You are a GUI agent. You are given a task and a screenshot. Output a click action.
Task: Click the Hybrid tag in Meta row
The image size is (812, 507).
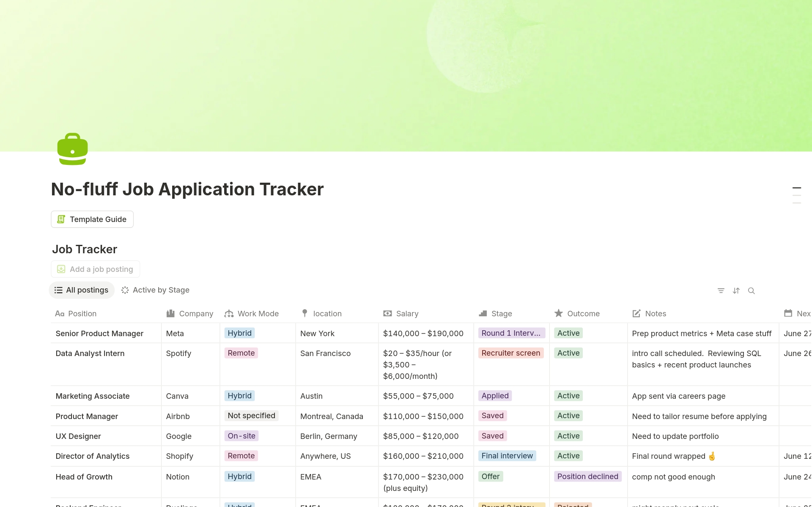(239, 333)
